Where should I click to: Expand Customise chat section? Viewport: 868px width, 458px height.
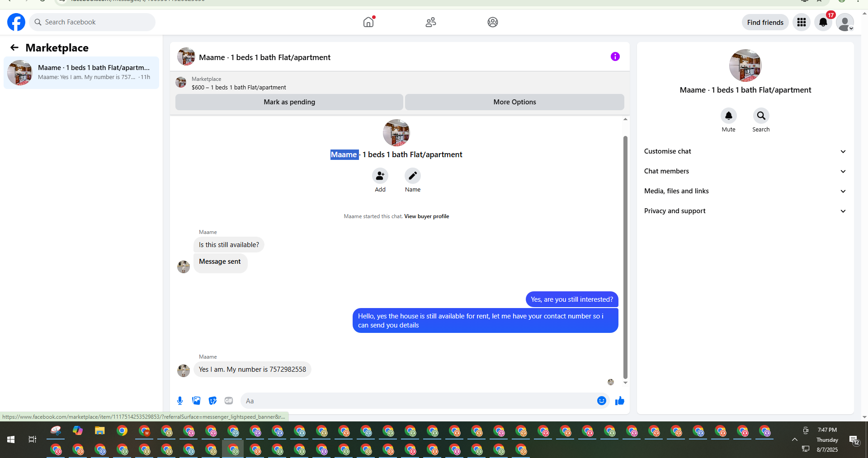pos(745,151)
